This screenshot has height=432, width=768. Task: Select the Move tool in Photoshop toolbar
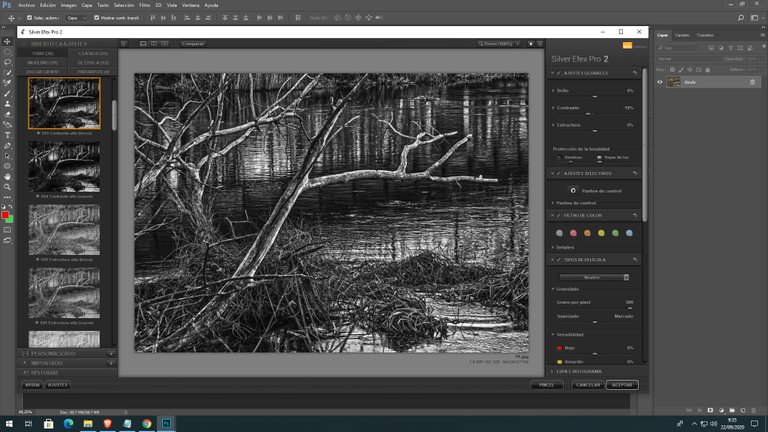(x=7, y=42)
